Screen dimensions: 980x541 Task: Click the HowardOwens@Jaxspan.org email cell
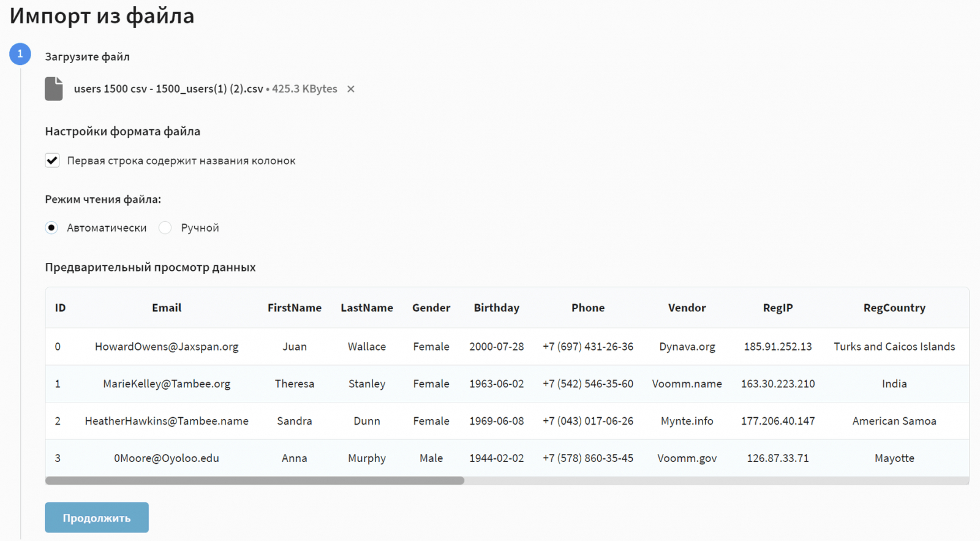(167, 347)
